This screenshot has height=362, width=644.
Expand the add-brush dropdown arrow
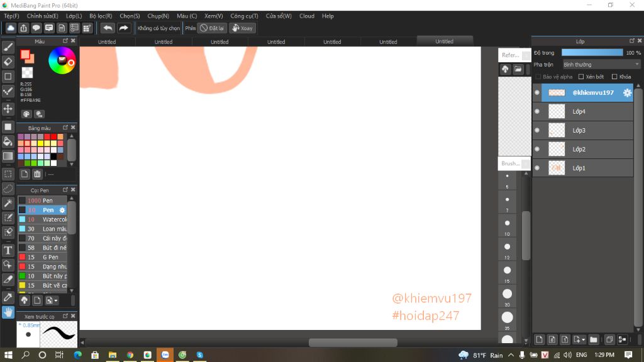(x=56, y=300)
